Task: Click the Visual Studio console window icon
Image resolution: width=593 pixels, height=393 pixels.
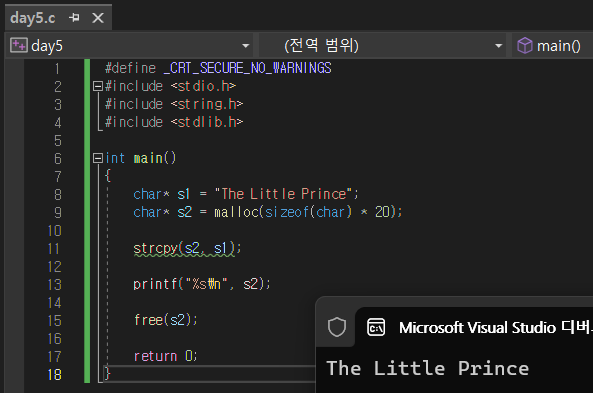Action: click(376, 328)
